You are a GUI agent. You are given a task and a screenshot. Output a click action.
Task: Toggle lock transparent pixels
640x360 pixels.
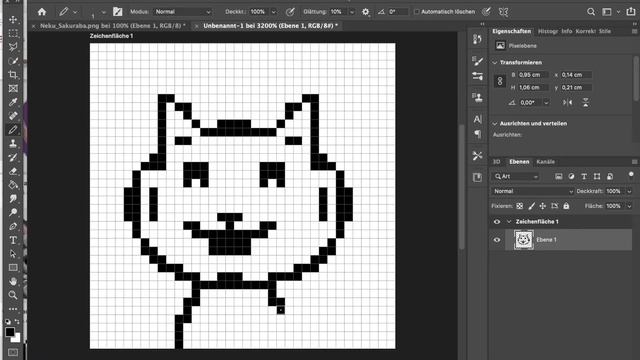(520, 206)
